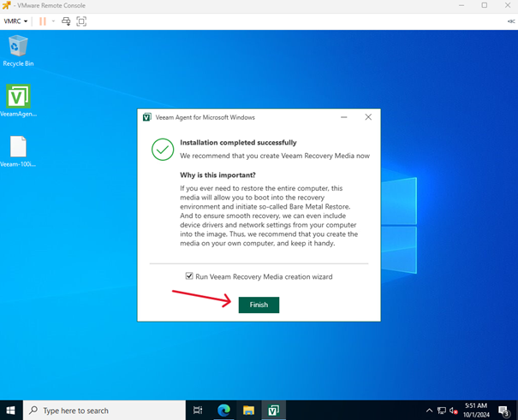
Task: Select the VeeamAgent installer desktop icon
Action: [19, 99]
